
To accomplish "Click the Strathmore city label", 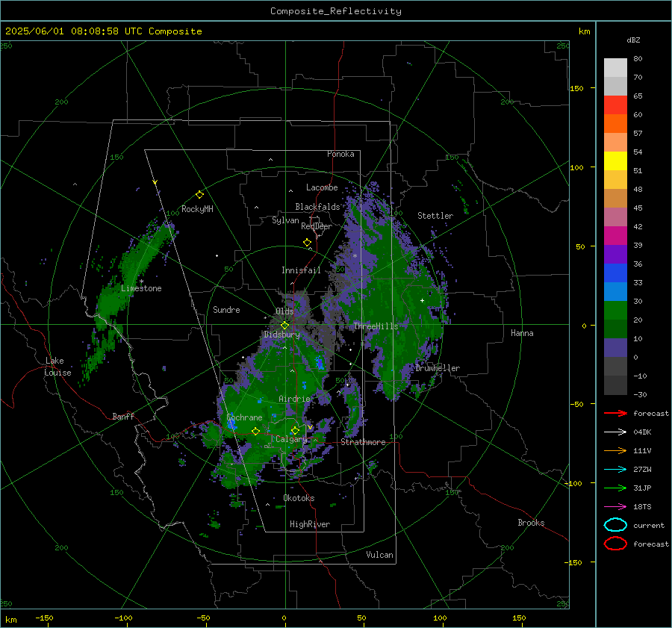I will (x=363, y=442).
